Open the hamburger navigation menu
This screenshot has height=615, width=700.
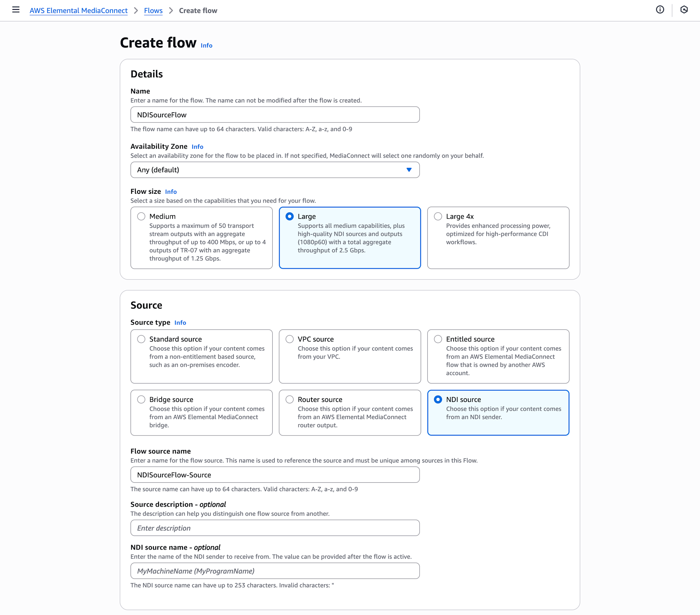pos(16,10)
